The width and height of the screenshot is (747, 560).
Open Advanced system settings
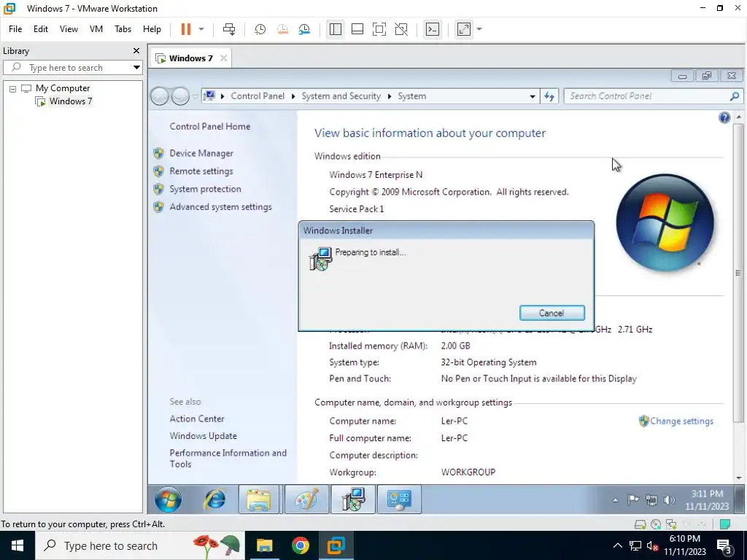point(220,207)
